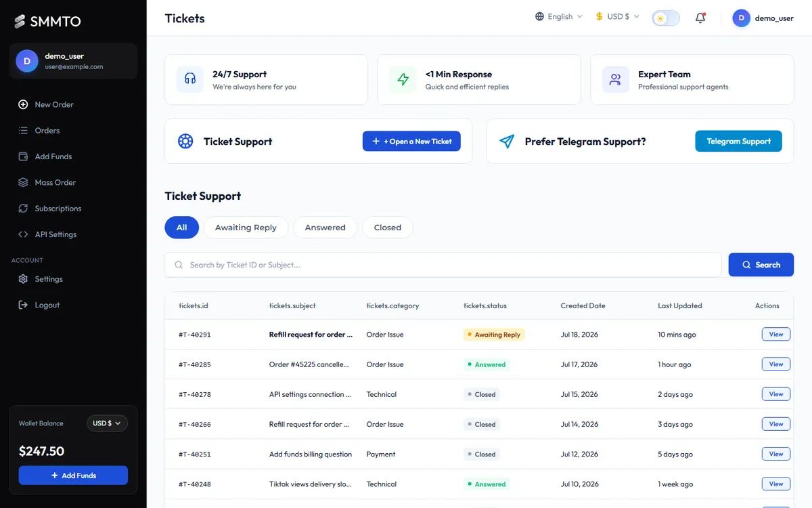Click the dollar currency icon in header
Screen dimensions: 812x508
click(599, 16)
